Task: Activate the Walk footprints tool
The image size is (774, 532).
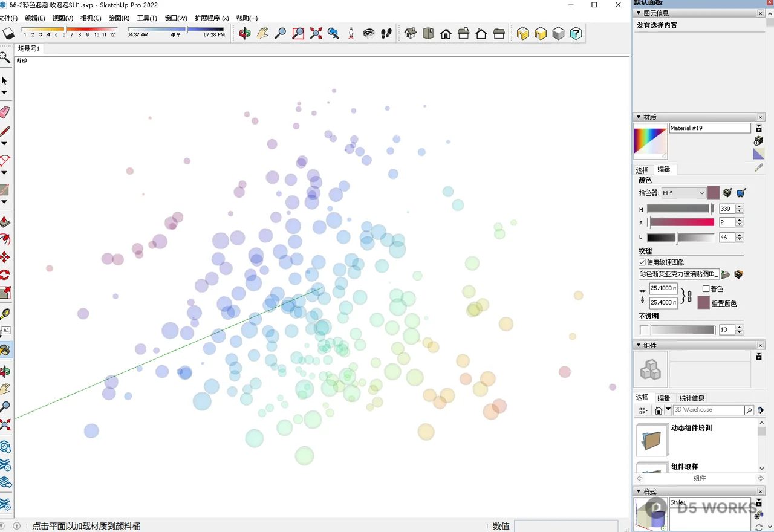Action: click(386, 34)
